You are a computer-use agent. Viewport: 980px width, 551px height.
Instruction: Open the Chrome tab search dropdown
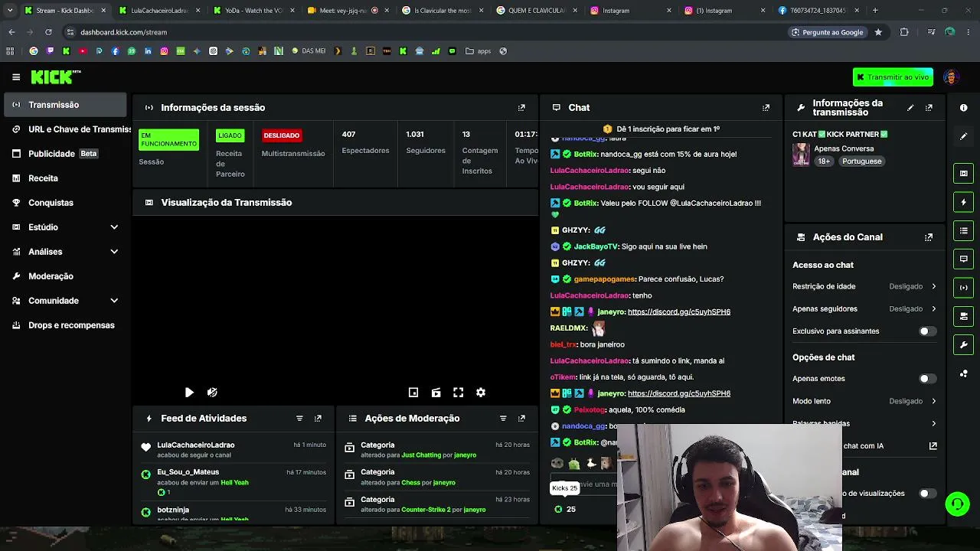[9, 11]
